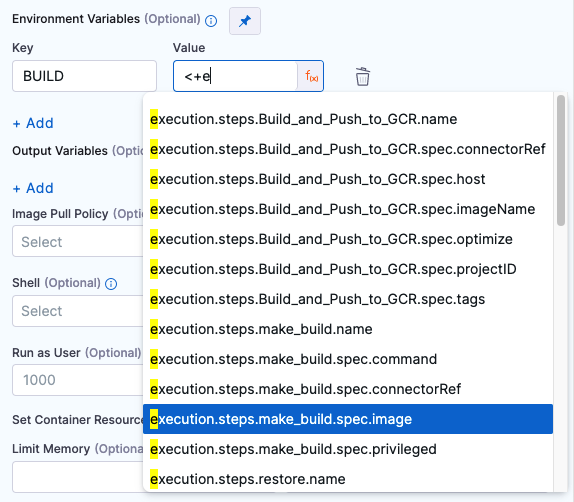Click the Shell info icon
This screenshot has width=574, height=502.
click(x=111, y=284)
